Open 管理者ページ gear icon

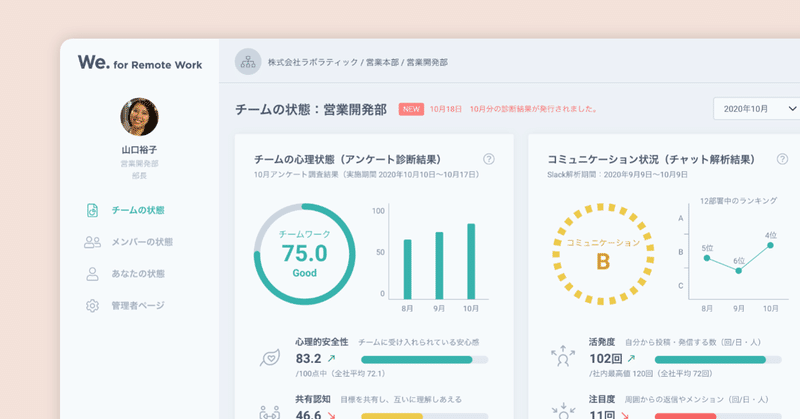pyautogui.click(x=92, y=305)
